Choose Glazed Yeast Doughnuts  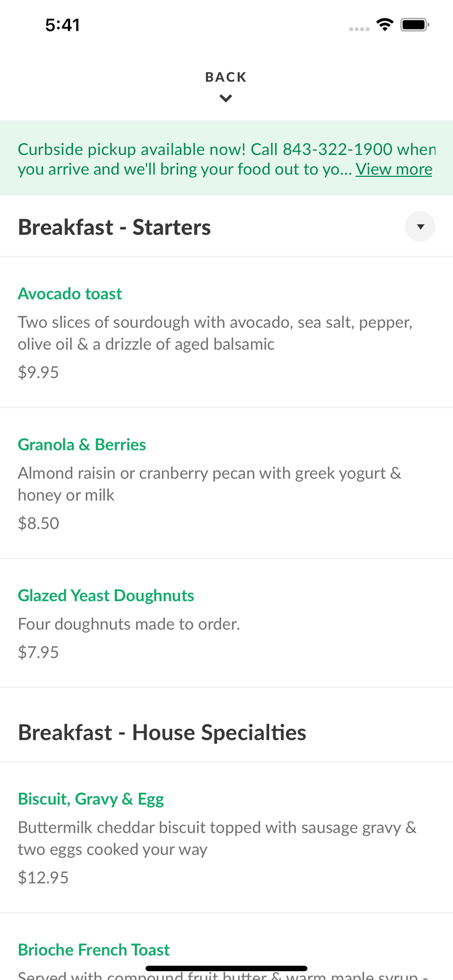coord(106,595)
